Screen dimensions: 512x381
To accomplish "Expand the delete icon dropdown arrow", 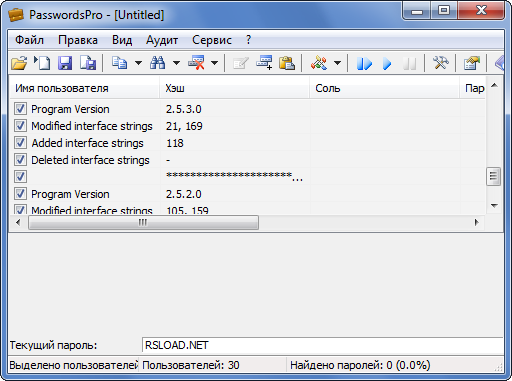I will click(215, 63).
